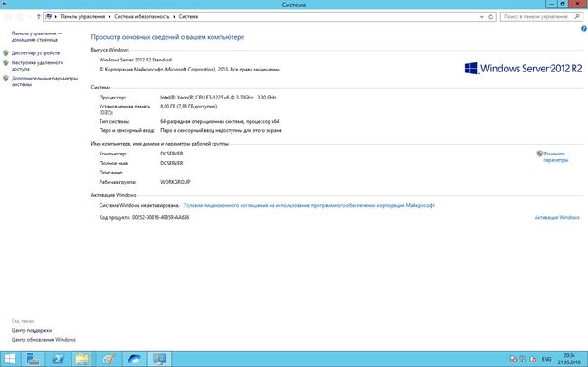Screen dimensions: 588x367
Task: Expand the arrow before Панель управления breadcrumb
Action: (x=55, y=17)
